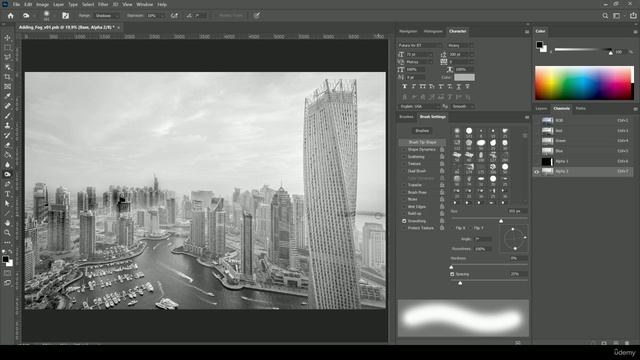
Task: Open the font style dropdown
Action: click(461, 45)
